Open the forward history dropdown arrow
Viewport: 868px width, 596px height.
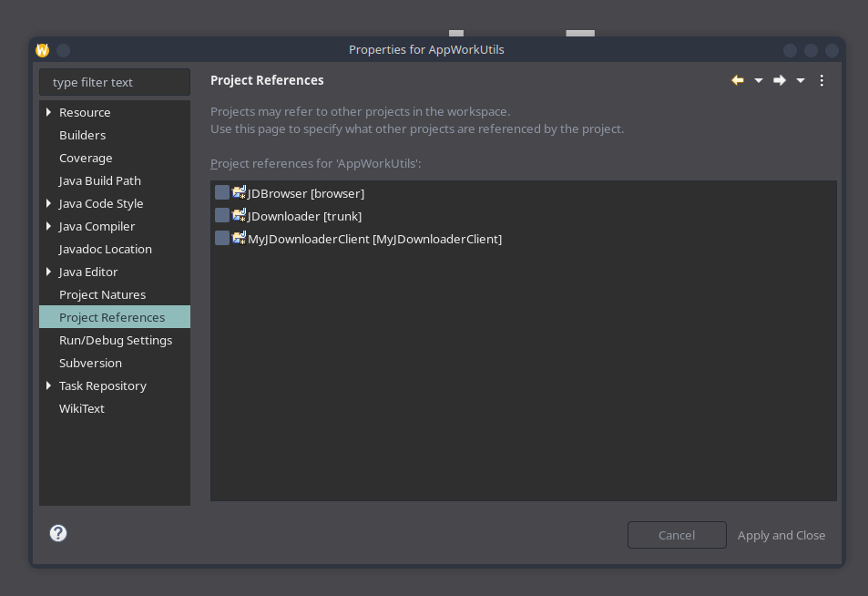click(x=801, y=81)
